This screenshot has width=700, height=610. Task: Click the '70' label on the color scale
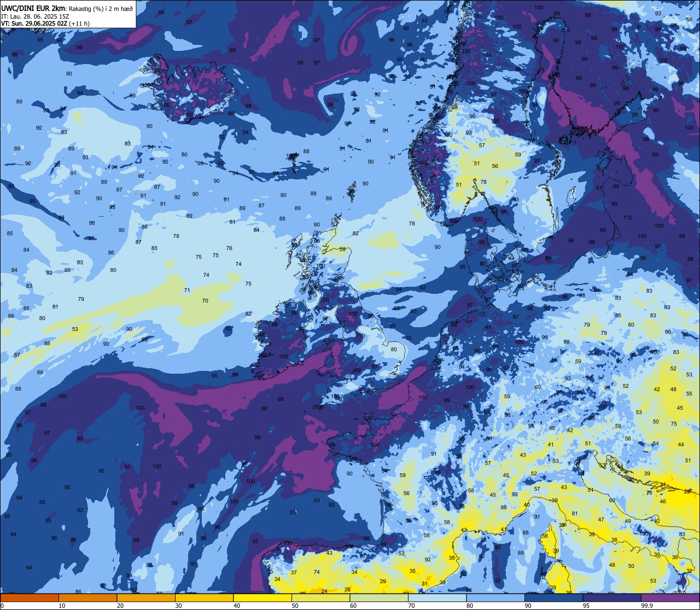tap(411, 606)
